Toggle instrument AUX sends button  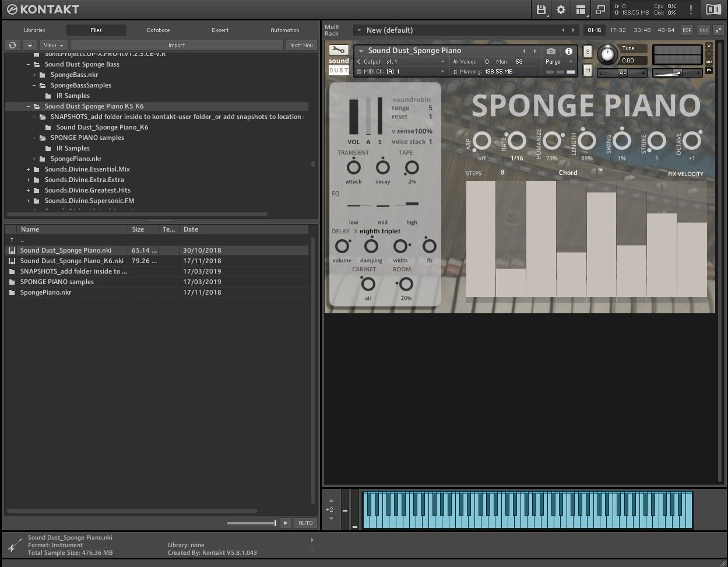[709, 62]
